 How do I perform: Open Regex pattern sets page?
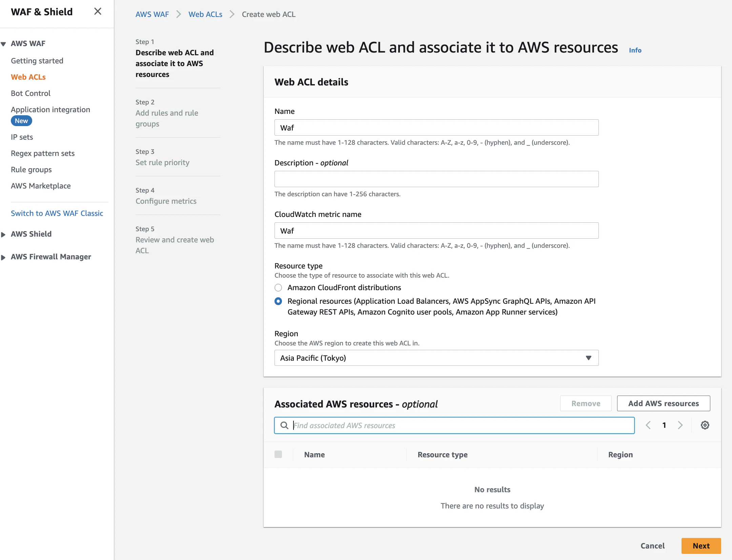coord(43,153)
